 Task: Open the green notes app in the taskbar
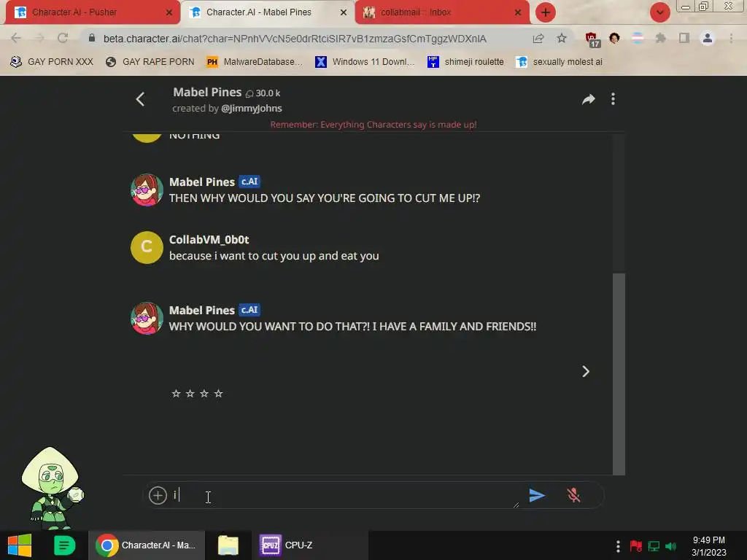[x=64, y=545]
